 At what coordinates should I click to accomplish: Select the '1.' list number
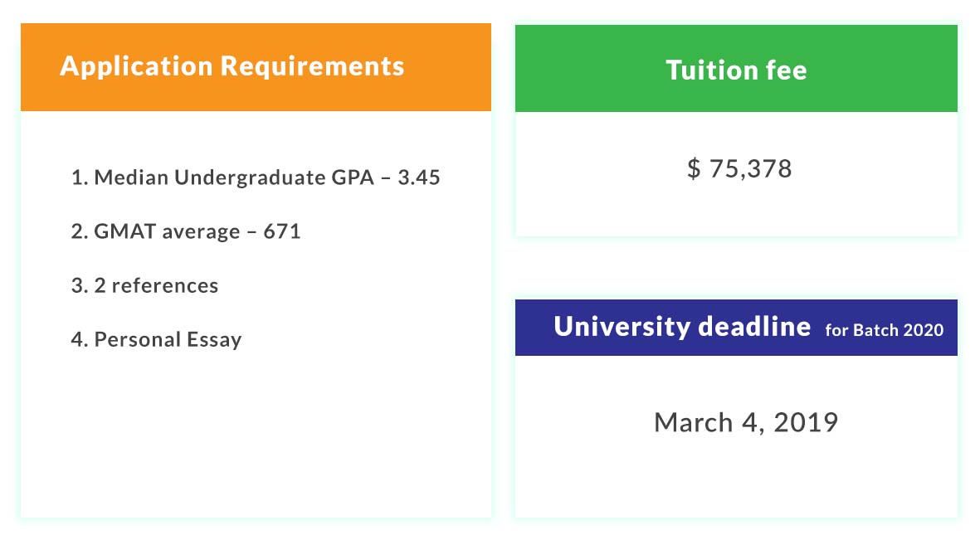(x=80, y=178)
